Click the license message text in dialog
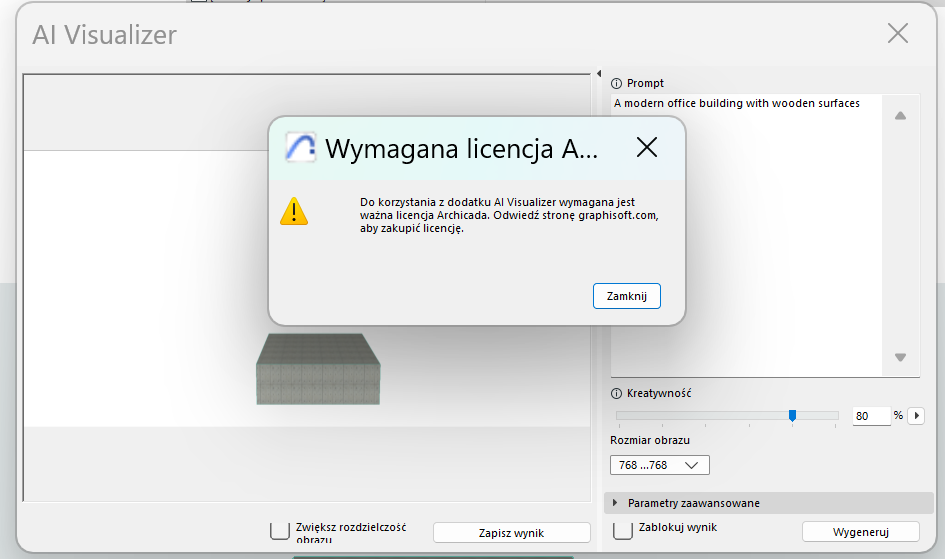The image size is (945, 559). [509, 215]
